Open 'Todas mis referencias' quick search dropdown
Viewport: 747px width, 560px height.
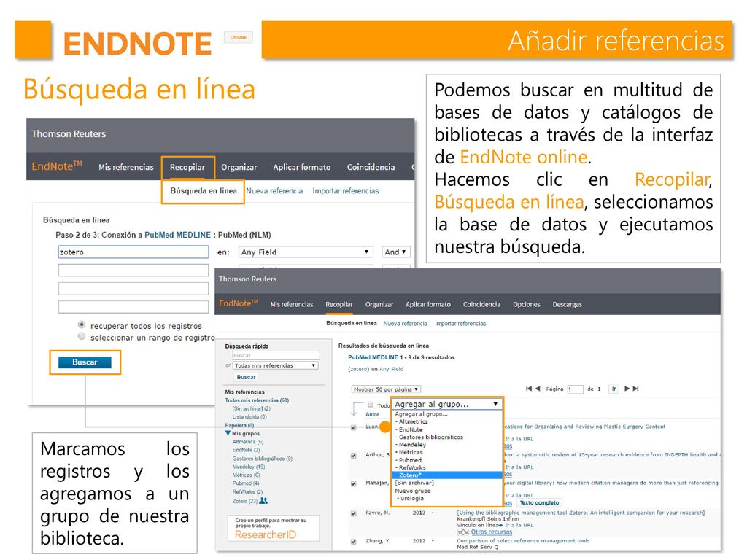[275, 365]
